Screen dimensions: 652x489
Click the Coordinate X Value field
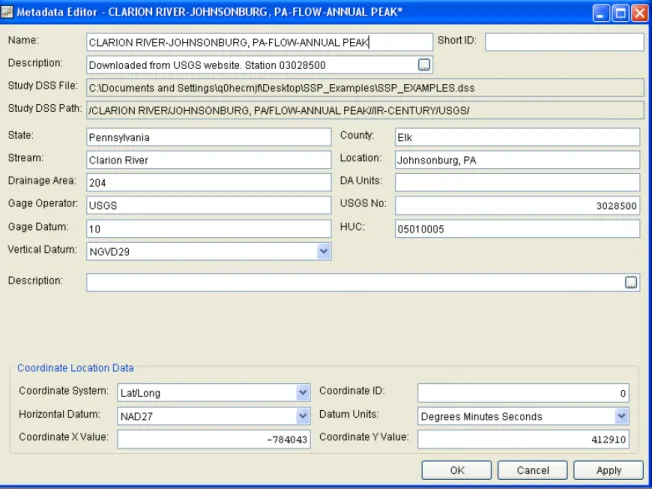[x=214, y=439]
